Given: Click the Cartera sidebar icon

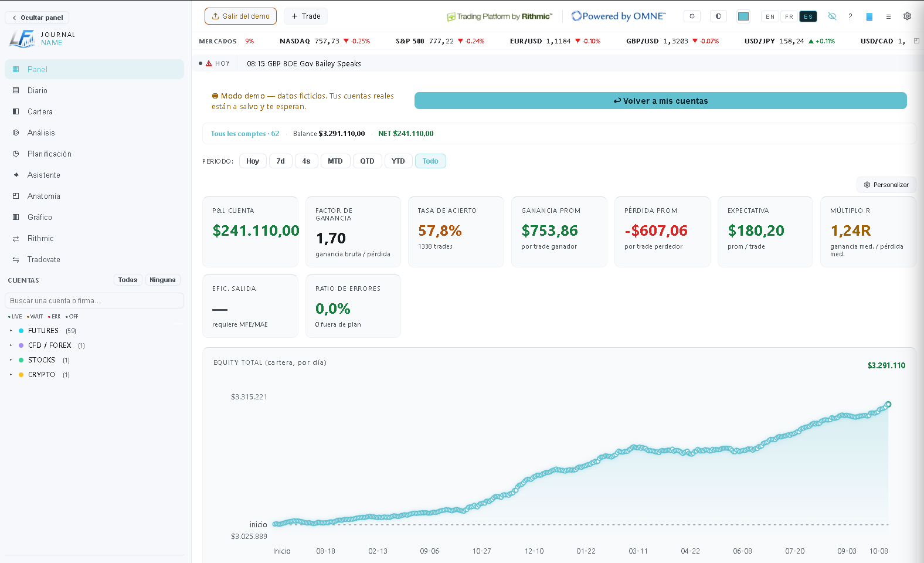Looking at the screenshot, I should click(16, 111).
